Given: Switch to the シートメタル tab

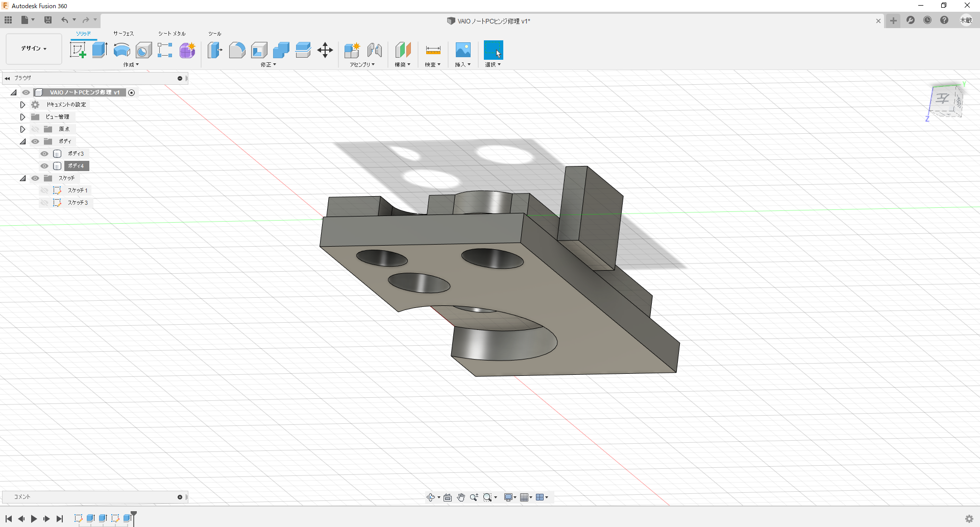Looking at the screenshot, I should tap(172, 34).
